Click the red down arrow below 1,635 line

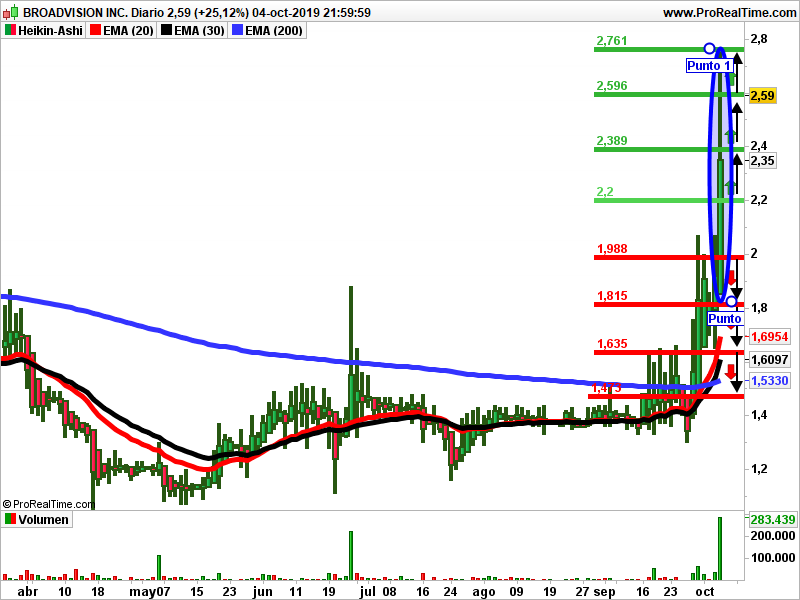click(x=731, y=371)
